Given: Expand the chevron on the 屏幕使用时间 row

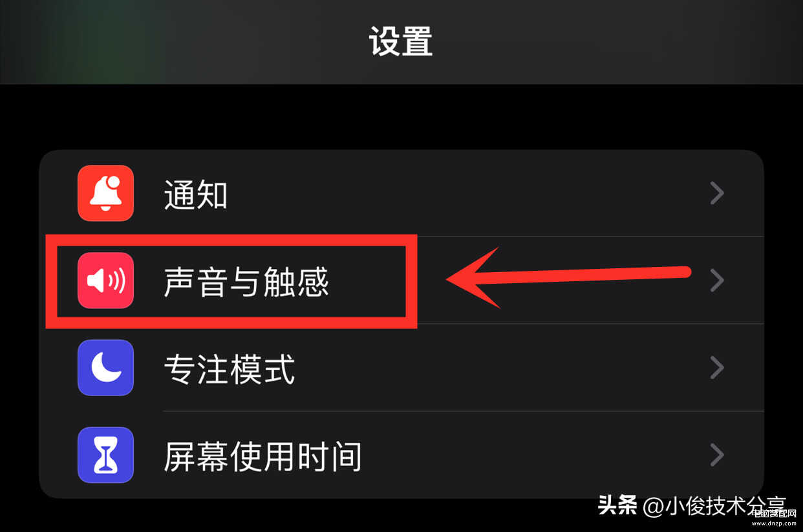Looking at the screenshot, I should (x=716, y=454).
